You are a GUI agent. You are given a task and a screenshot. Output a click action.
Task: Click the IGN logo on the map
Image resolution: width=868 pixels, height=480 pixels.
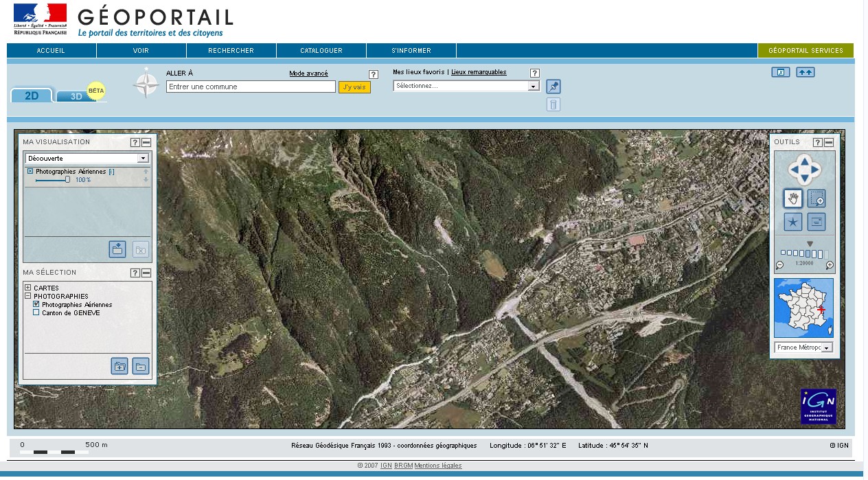coord(819,407)
